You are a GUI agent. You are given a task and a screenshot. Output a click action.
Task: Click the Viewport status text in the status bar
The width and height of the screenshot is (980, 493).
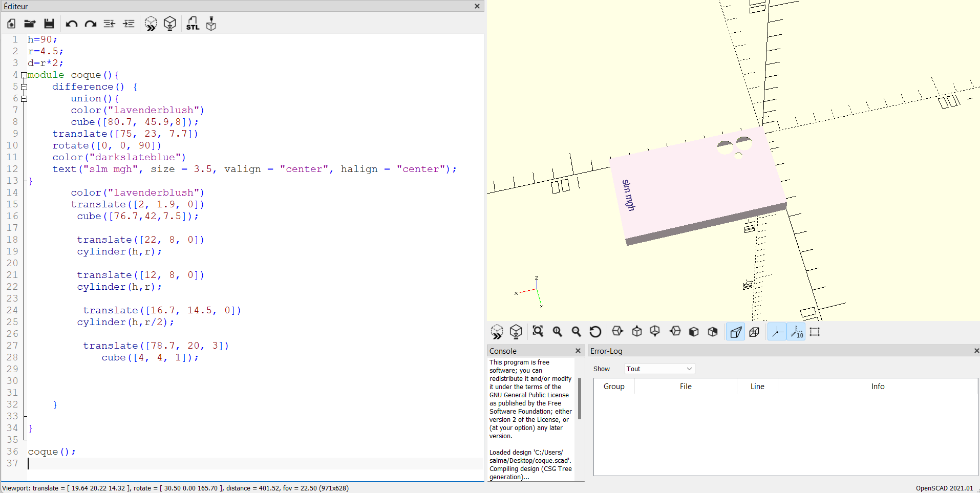point(175,488)
